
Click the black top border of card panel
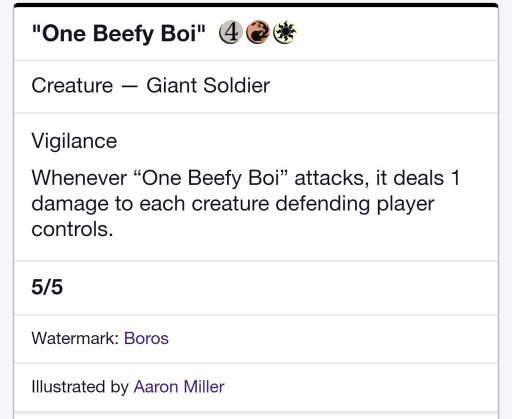tap(256, 5)
